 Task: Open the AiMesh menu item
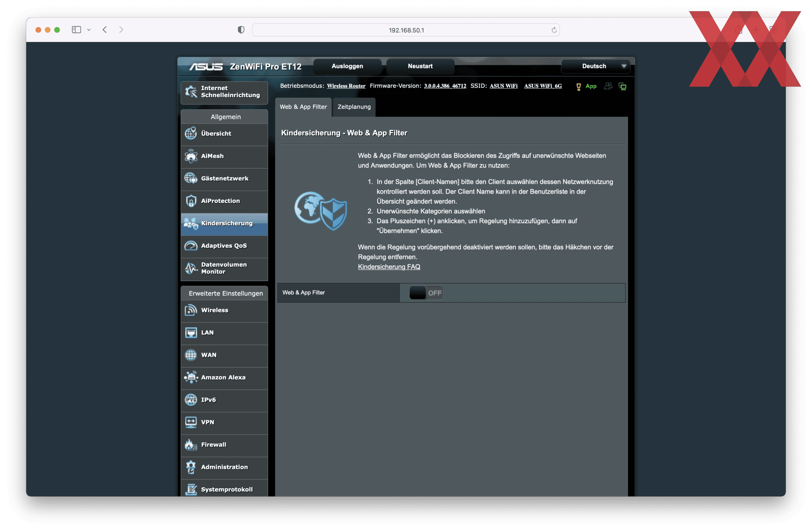click(x=224, y=156)
